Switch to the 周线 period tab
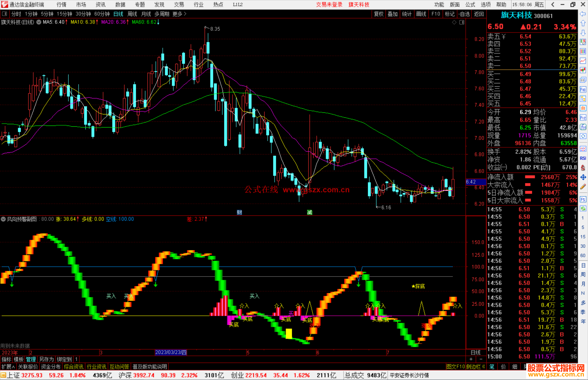Screen dimensions: 588x380 132,14
